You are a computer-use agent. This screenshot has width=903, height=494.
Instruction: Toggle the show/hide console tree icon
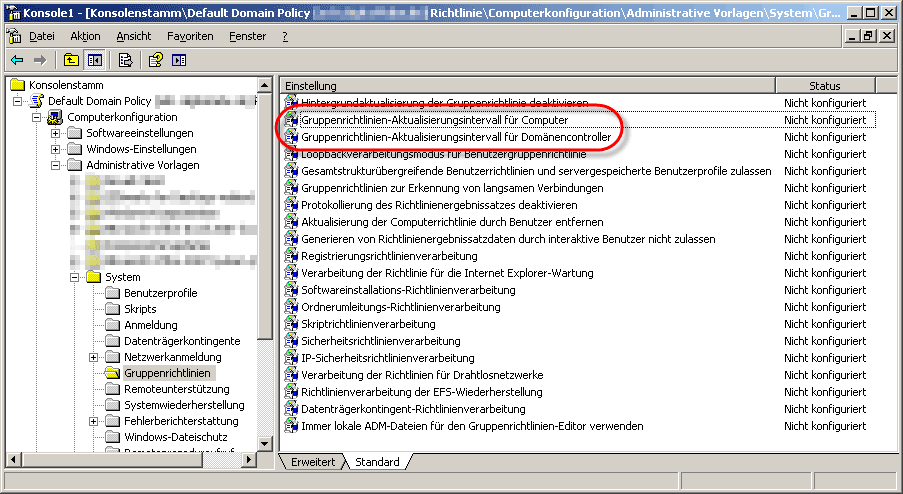pos(93,60)
